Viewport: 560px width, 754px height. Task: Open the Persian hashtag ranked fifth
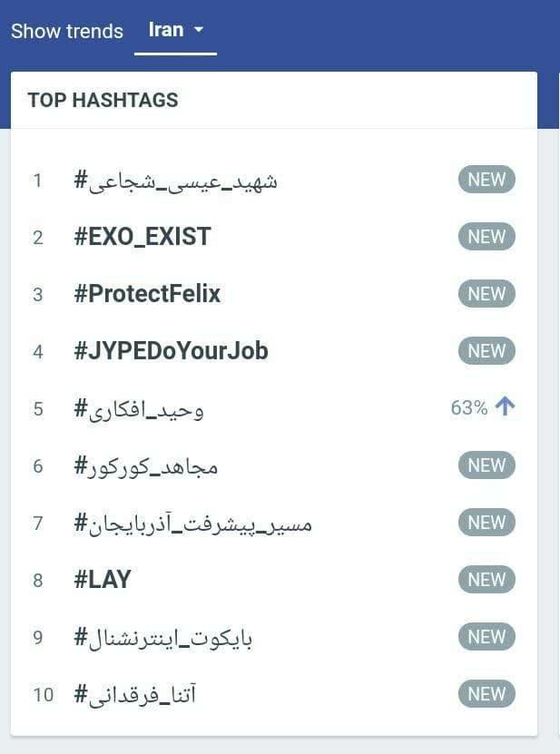point(139,409)
